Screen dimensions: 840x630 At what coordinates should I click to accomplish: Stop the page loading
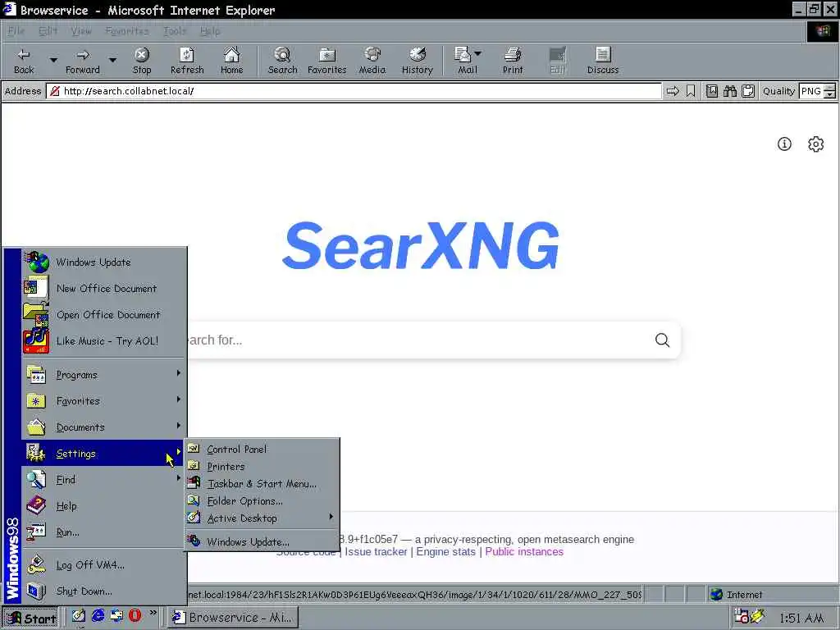click(142, 61)
